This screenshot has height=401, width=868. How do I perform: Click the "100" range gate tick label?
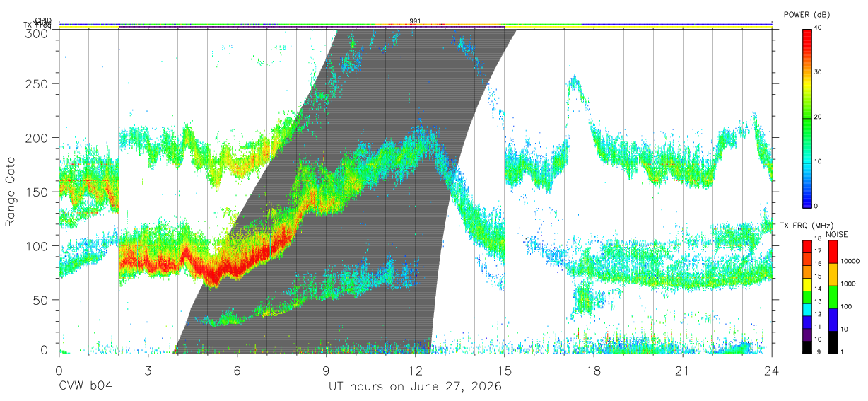click(37, 246)
